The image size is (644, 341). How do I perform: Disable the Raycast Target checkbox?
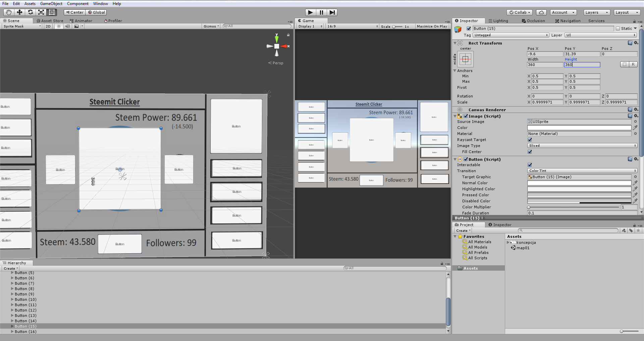click(x=530, y=140)
